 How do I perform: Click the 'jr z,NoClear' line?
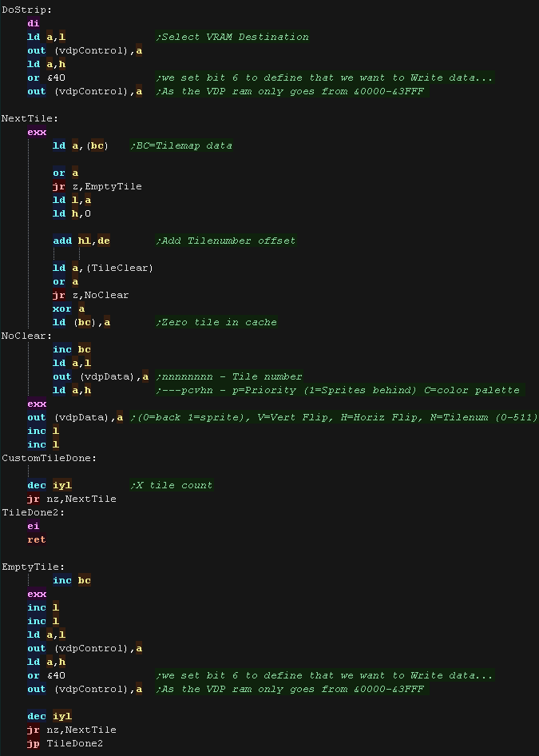click(x=91, y=295)
